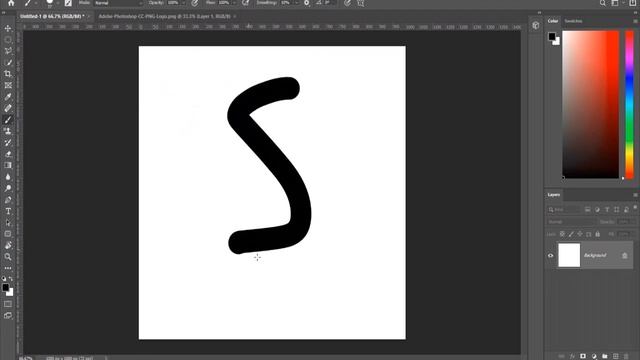Select the Eyedropper tool
Viewport: 640px width, 360px height.
coord(8,97)
